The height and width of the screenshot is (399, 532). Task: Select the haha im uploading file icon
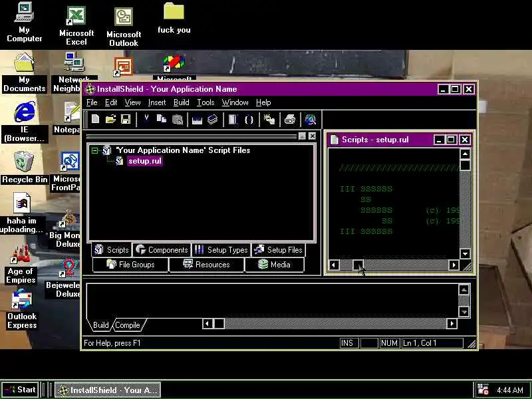pos(21,213)
